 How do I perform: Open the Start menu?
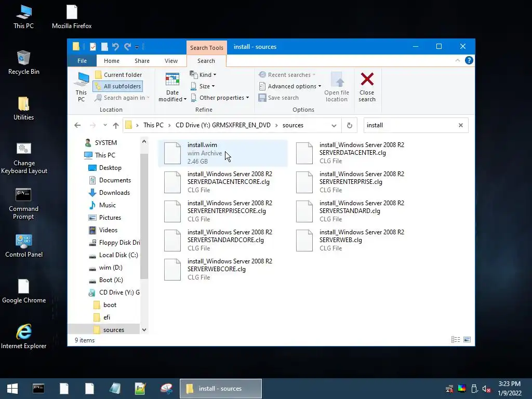(x=12, y=389)
